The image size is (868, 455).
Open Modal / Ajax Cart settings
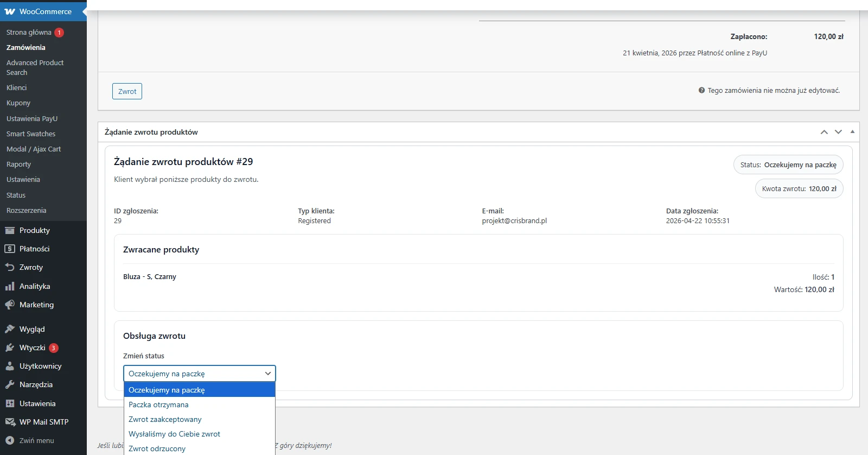click(x=34, y=149)
